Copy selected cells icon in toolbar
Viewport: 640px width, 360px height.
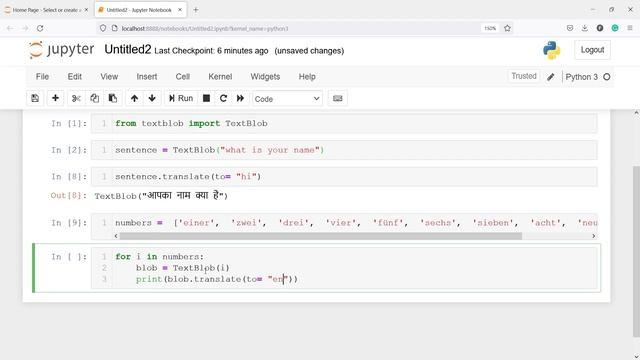tap(94, 98)
